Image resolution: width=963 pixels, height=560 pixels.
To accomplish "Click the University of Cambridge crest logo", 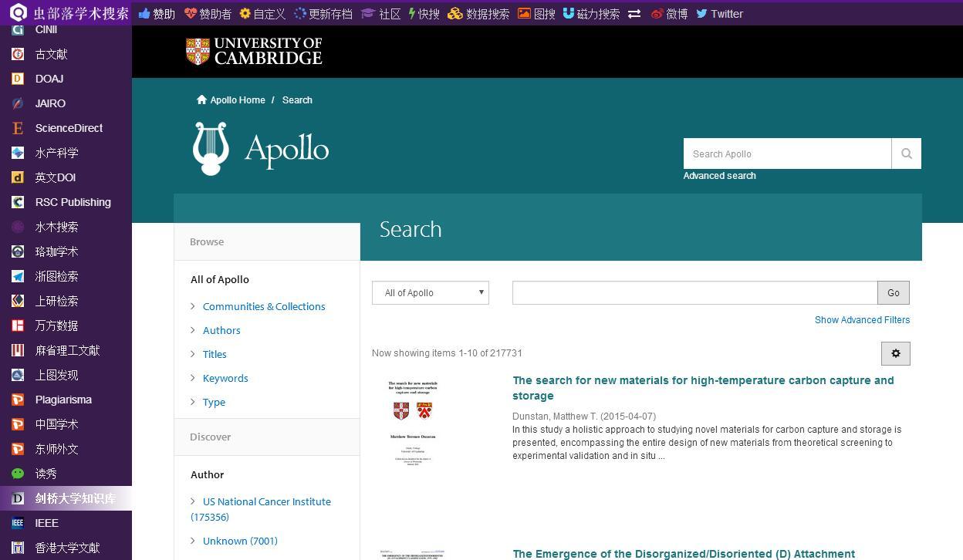I will pyautogui.click(x=198, y=52).
